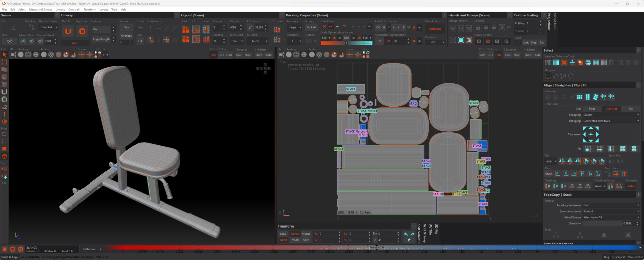The height and width of the screenshot is (260, 644).
Task: Toggle Grouping Enable button
Action: [631, 186]
